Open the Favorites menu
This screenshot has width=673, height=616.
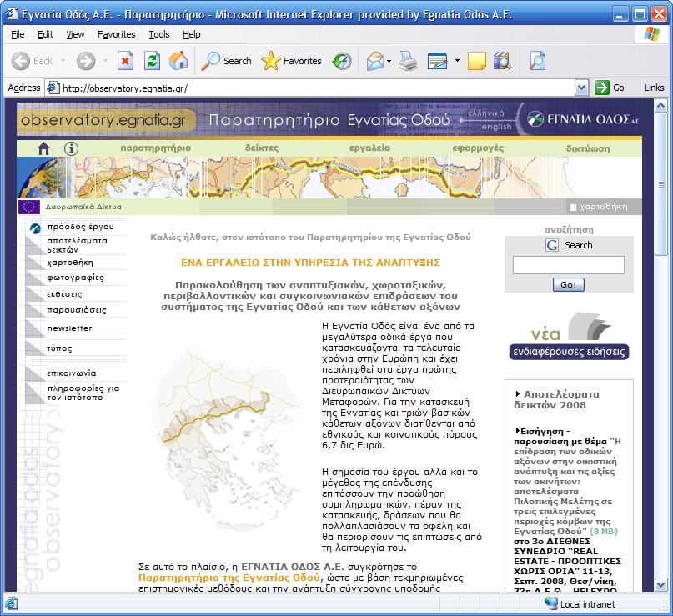coord(116,34)
